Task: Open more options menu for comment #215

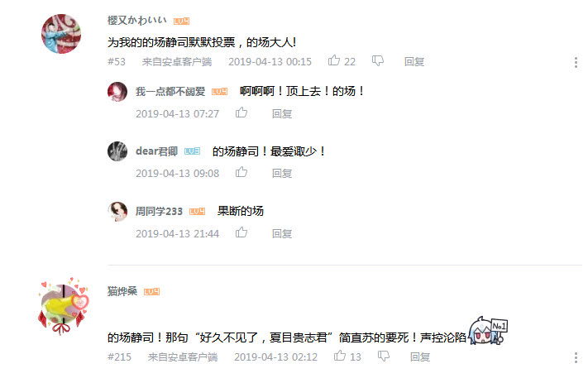Action: coord(576,357)
